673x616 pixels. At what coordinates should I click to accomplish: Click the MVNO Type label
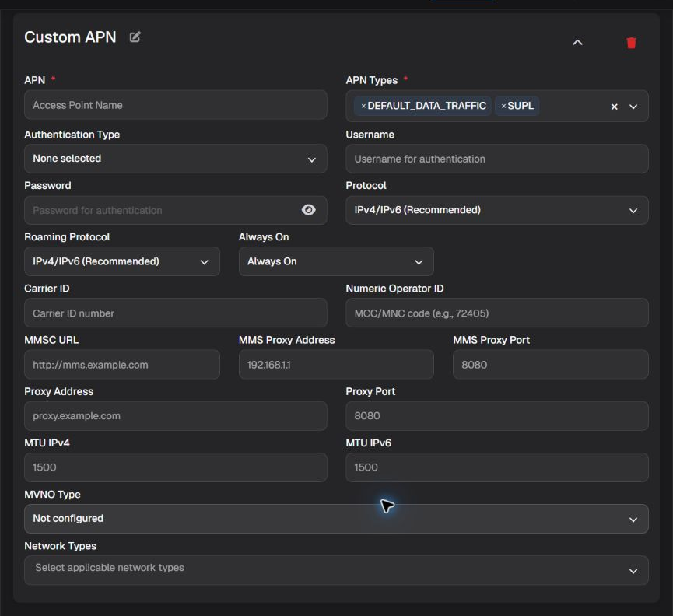(x=52, y=495)
